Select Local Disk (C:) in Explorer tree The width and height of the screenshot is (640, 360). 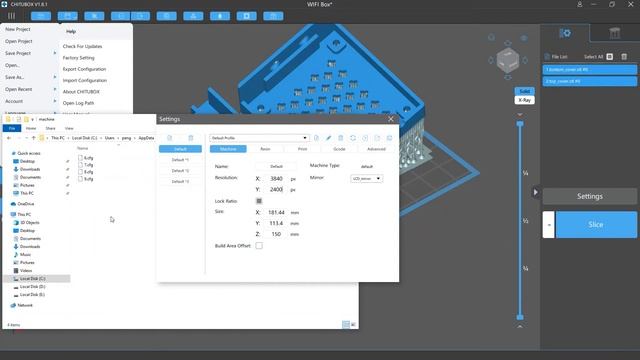37,279
